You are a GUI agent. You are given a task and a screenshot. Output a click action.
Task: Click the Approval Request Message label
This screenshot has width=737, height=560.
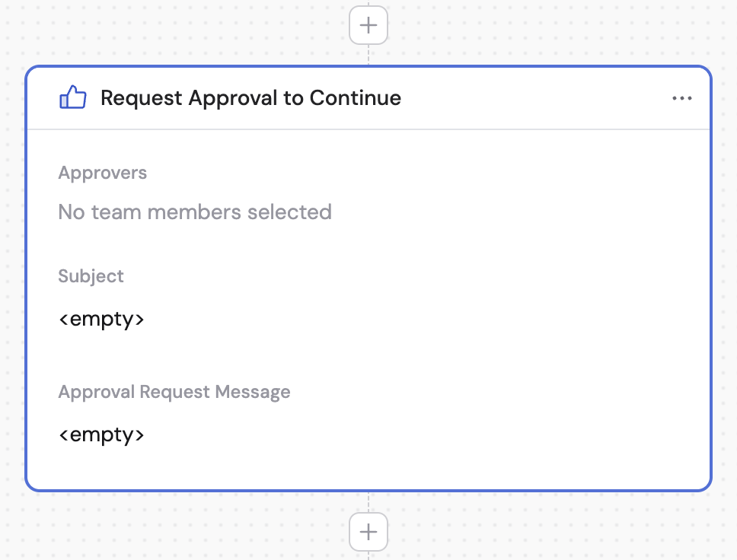(174, 391)
